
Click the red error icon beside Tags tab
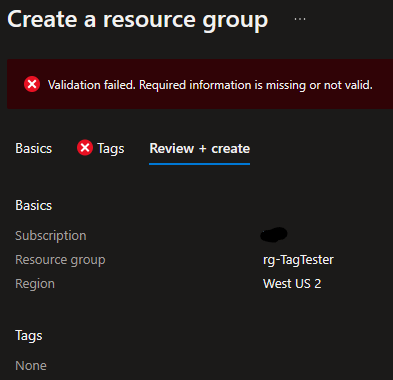tap(85, 147)
